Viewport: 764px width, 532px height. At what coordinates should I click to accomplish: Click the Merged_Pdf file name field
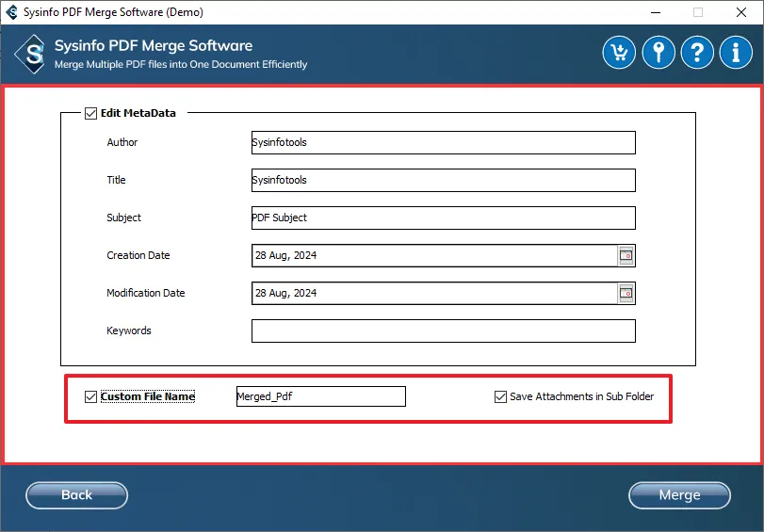(x=320, y=396)
